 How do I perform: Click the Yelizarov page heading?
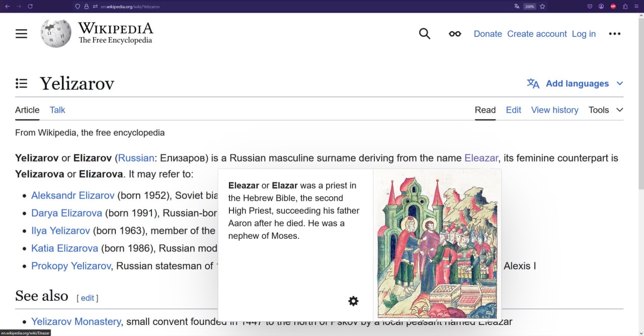tap(77, 83)
